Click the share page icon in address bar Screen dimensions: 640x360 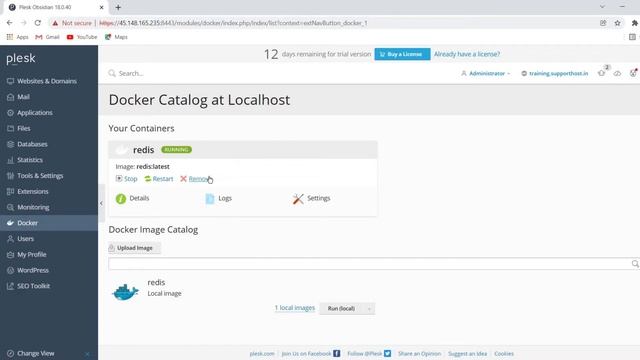pyautogui.click(x=603, y=23)
